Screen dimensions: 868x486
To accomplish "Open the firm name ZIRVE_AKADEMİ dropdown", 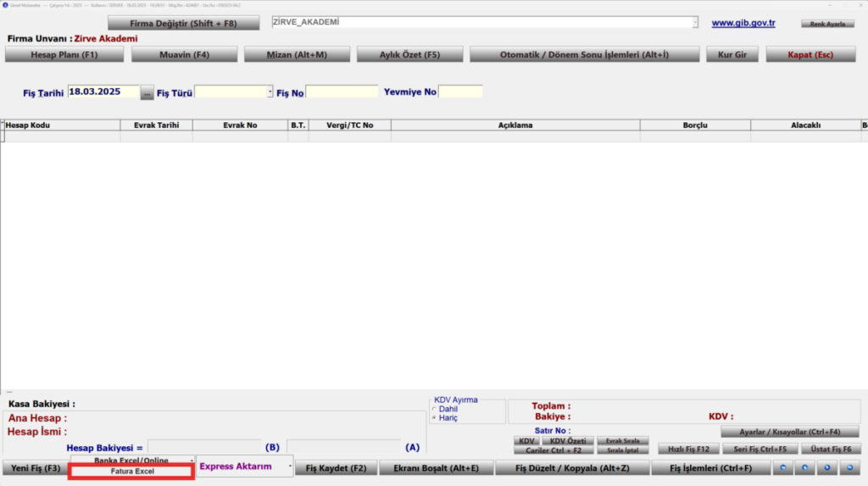I will (695, 23).
